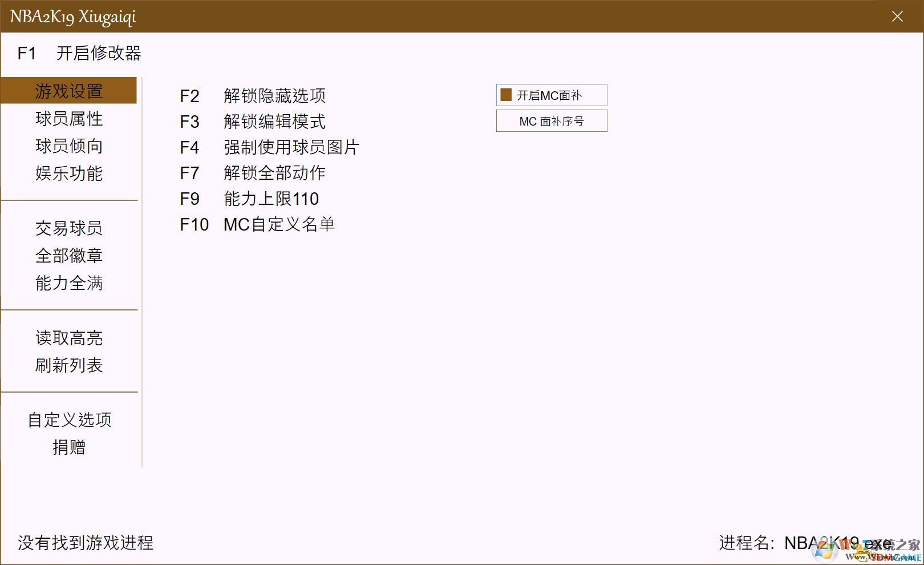924x565 pixels.
Task: Open 交易球员 in the sidebar
Action: click(68, 228)
